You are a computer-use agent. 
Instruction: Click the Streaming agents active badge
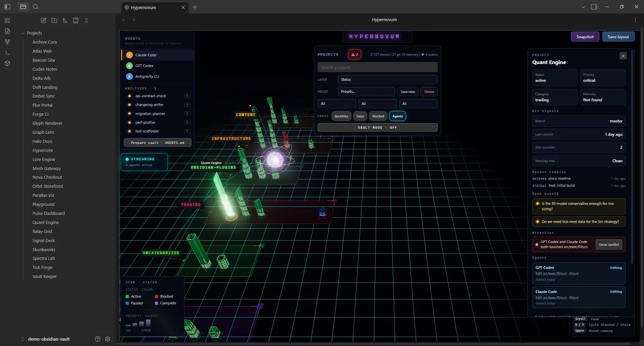tap(144, 162)
